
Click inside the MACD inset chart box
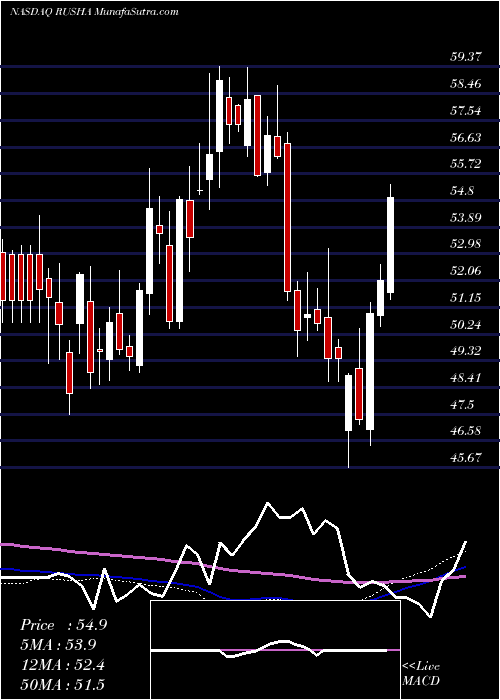[275, 650]
